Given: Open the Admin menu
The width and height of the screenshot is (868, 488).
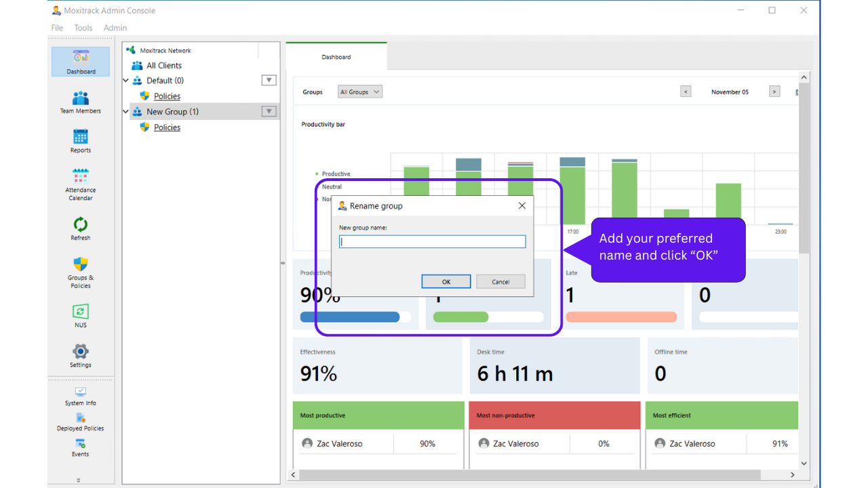Looking at the screenshot, I should tap(115, 28).
